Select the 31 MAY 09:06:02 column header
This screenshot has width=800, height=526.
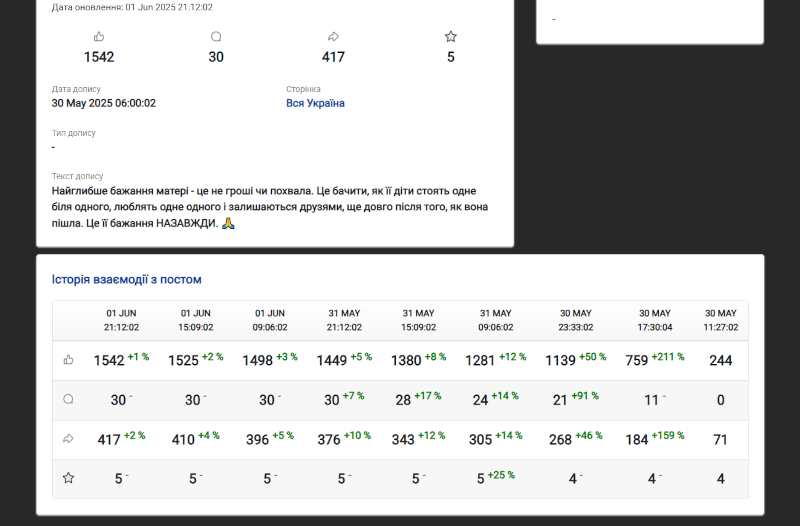(495, 320)
